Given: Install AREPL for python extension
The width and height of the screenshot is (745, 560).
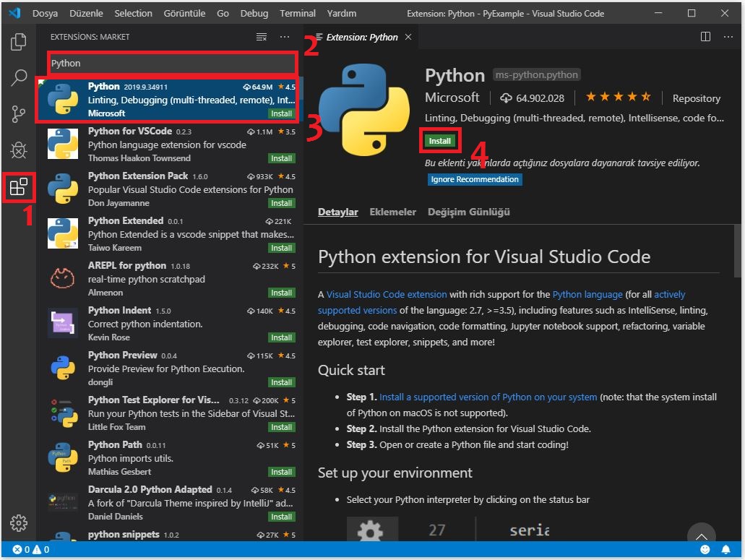Looking at the screenshot, I should (x=281, y=293).
